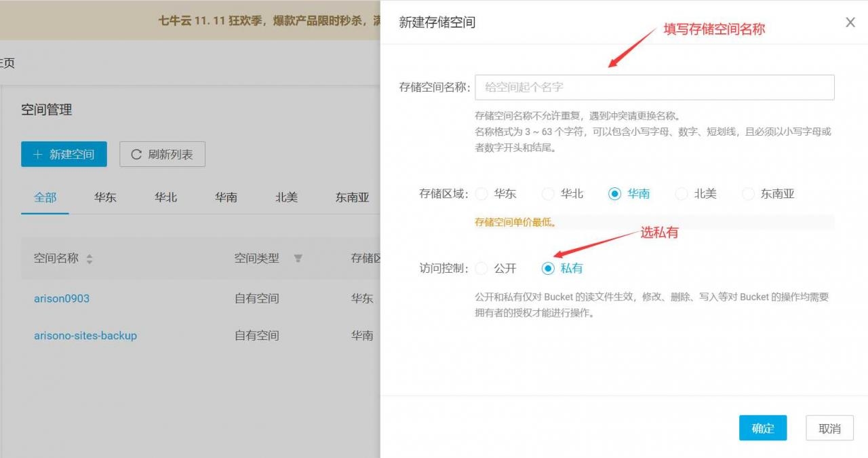This screenshot has width=868, height=458.
Task: Choose 北美 as storage region
Action: (x=682, y=194)
